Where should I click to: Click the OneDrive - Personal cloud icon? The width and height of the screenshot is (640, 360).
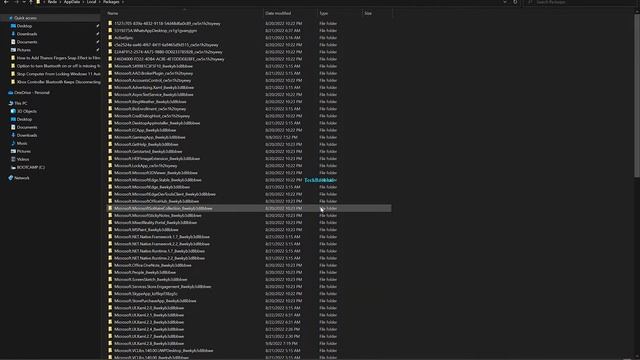[x=11, y=93]
